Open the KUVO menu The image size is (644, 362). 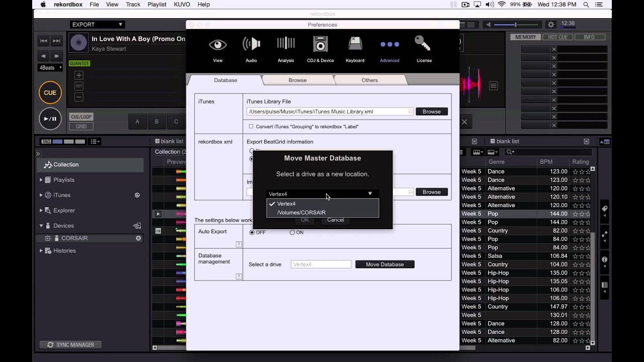182,5
